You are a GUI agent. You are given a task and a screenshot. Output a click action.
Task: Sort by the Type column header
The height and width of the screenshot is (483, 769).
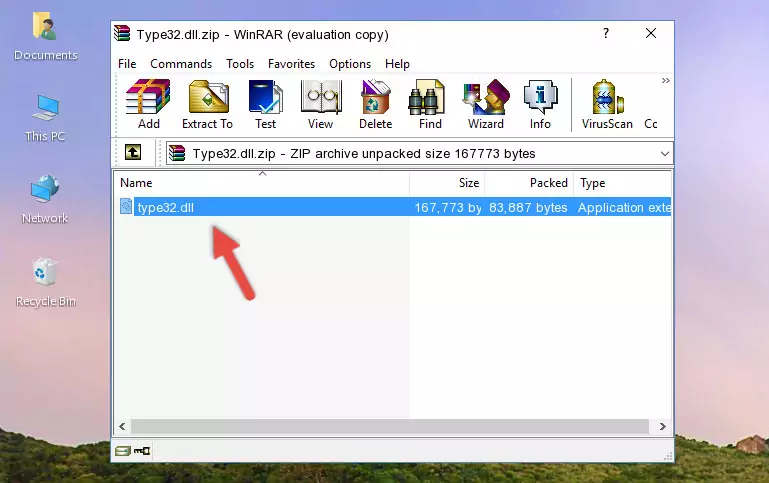(622, 183)
